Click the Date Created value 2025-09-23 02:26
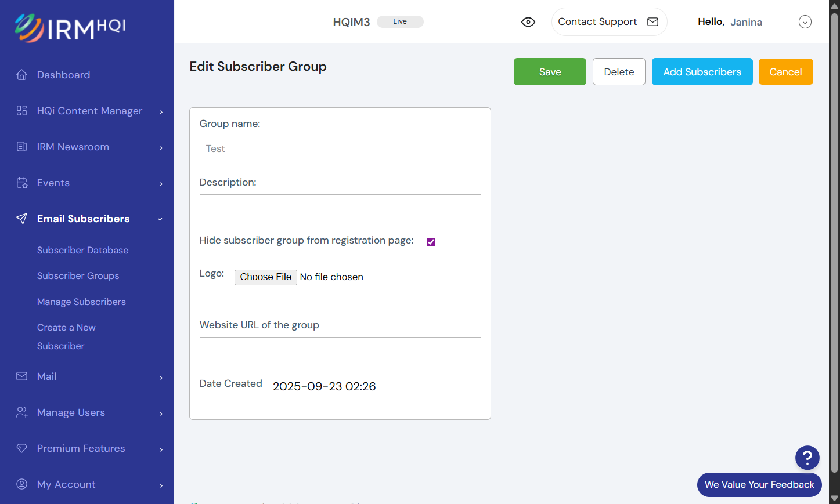 click(325, 386)
